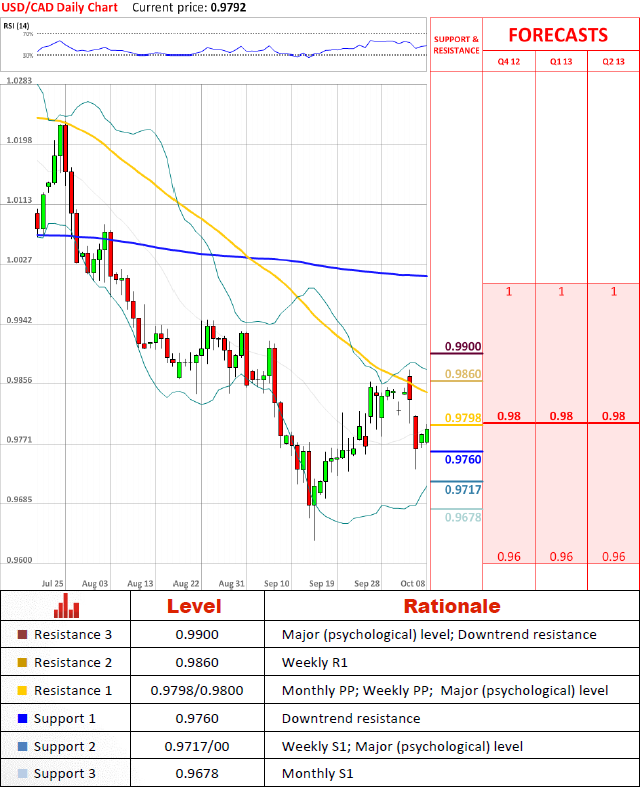Click the 0.9760 support label on the chart
Screen dimensions: 640x787
(463, 460)
